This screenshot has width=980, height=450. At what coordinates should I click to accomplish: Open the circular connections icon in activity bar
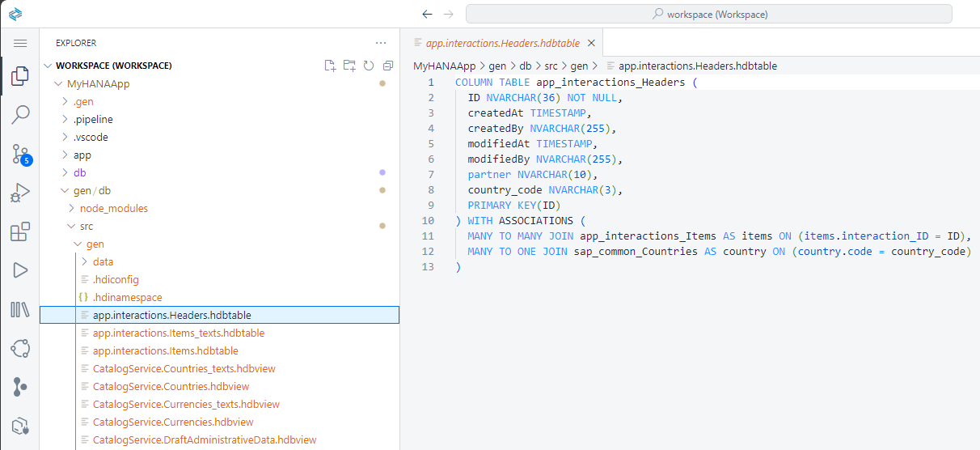pyautogui.click(x=20, y=348)
